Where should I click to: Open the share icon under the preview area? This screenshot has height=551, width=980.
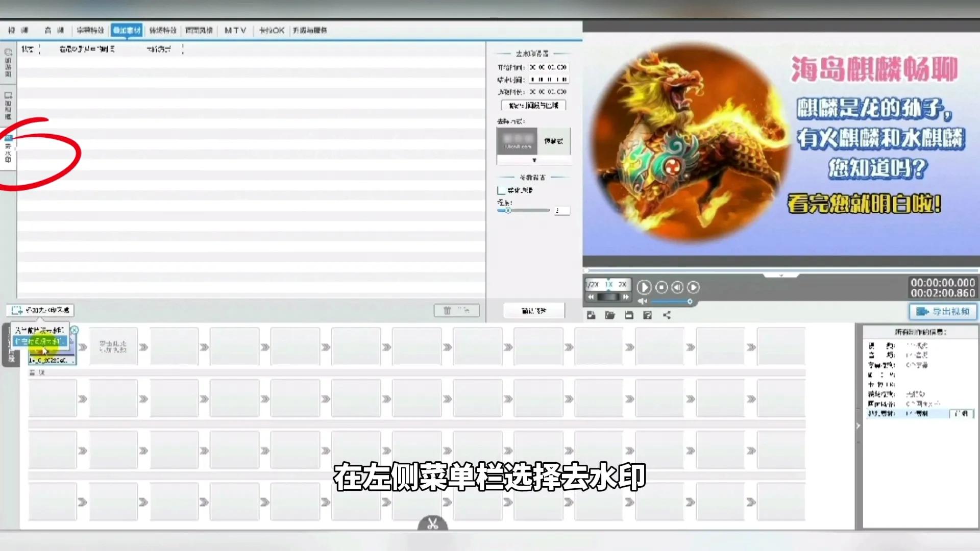click(666, 315)
